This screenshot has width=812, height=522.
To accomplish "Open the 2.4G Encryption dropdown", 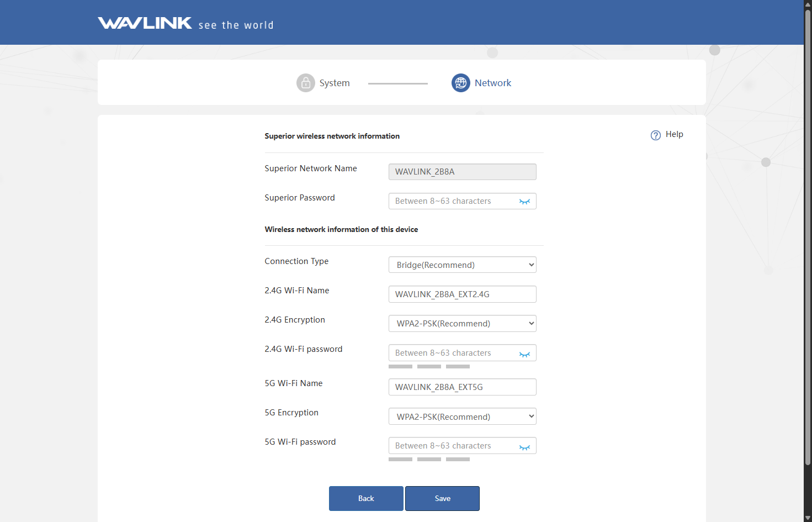I will pos(463,323).
